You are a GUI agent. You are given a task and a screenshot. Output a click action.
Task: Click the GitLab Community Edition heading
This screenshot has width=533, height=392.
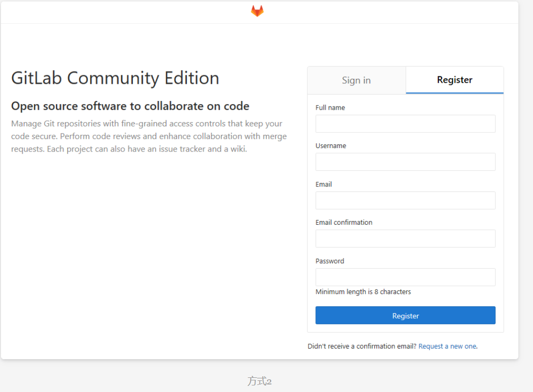pyautogui.click(x=115, y=78)
